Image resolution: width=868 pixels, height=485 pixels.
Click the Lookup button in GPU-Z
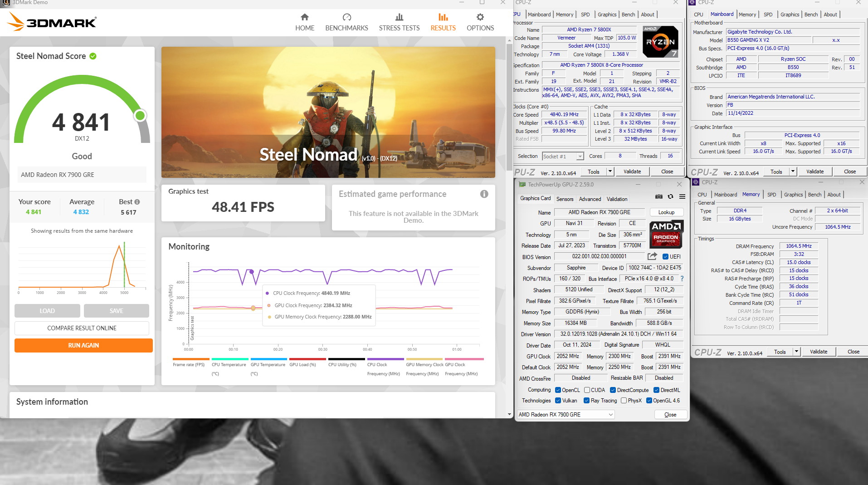click(x=666, y=212)
